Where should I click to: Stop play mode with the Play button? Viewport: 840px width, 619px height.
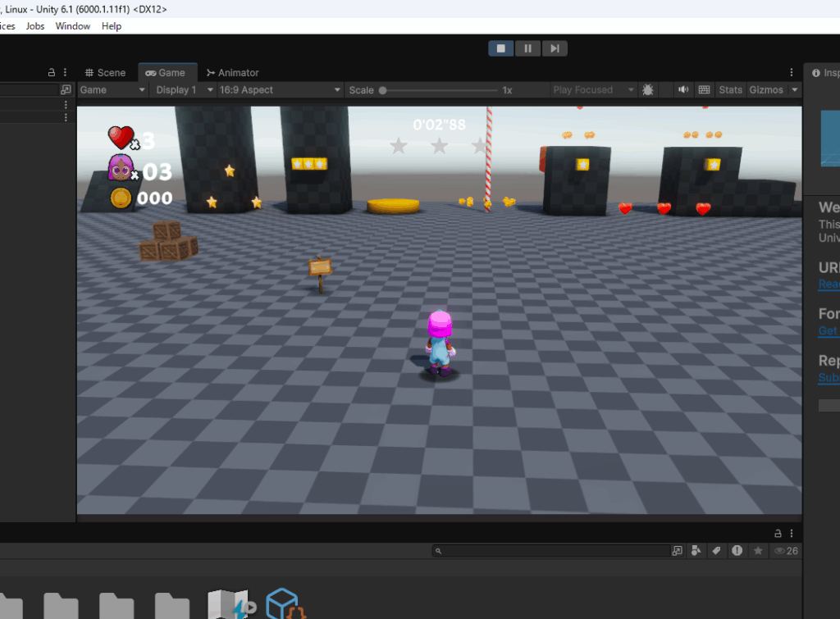[501, 48]
